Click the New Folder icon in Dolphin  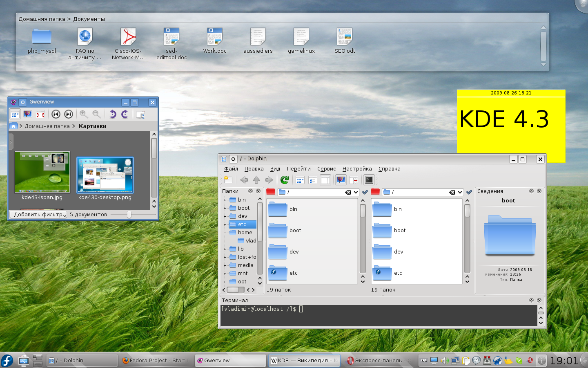pyautogui.click(x=228, y=180)
